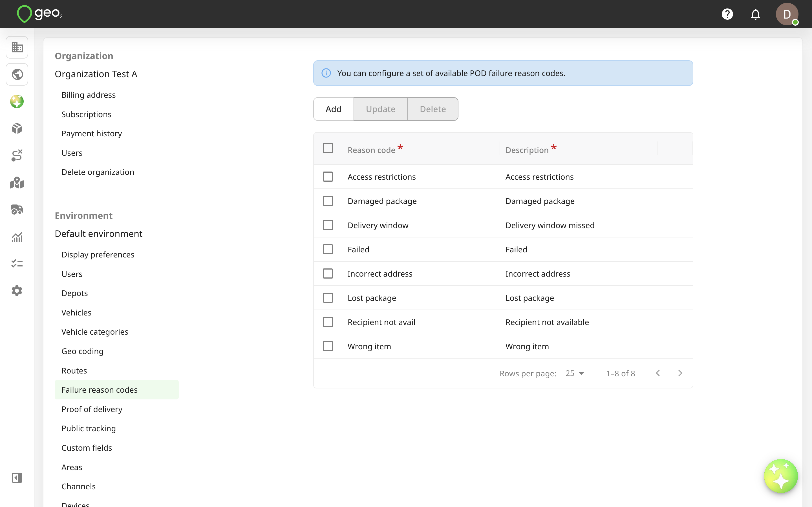Image resolution: width=812 pixels, height=507 pixels.
Task: Open Proof of delivery settings
Action: tap(92, 409)
